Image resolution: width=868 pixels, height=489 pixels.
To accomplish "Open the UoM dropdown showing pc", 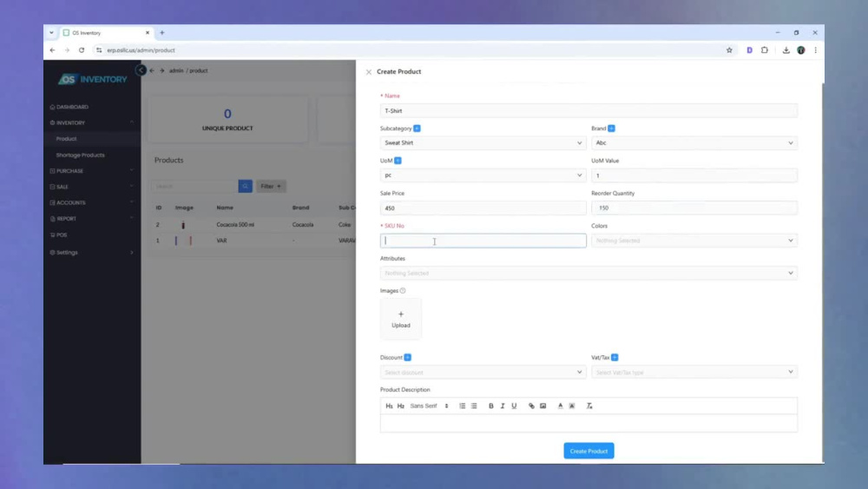I will click(x=483, y=175).
